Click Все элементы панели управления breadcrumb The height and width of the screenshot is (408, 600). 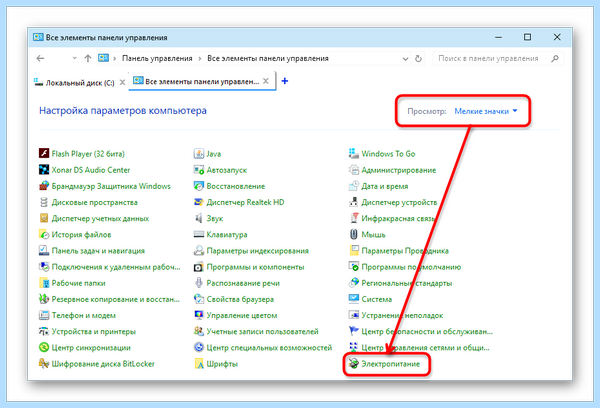pyautogui.click(x=268, y=59)
